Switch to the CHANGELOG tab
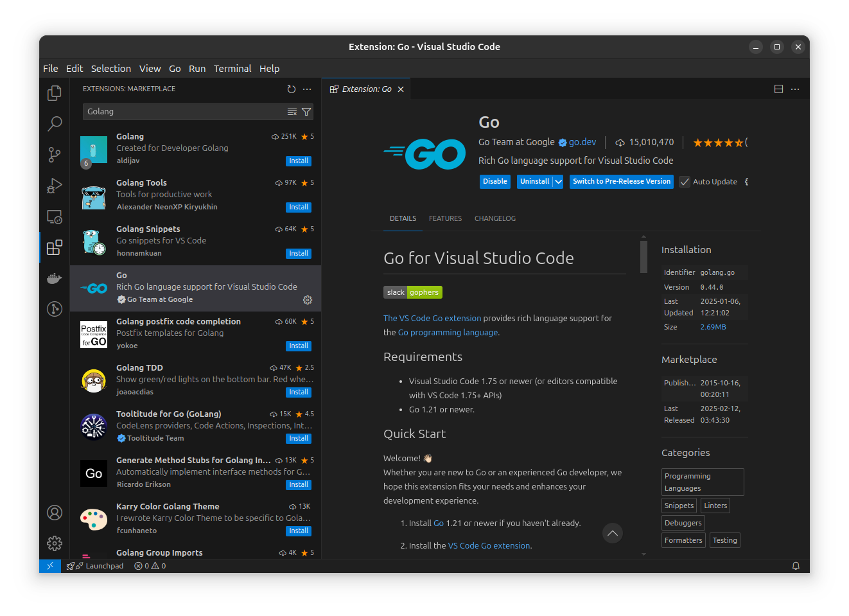The width and height of the screenshot is (849, 616). (x=495, y=218)
